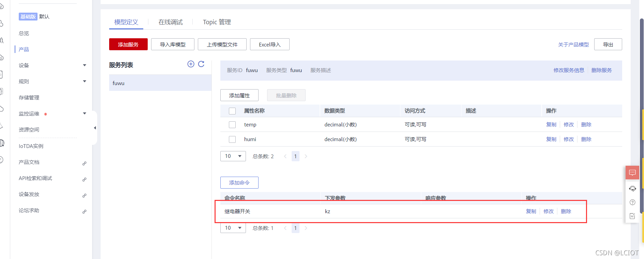Select page 1 of attribute table

[x=295, y=156]
